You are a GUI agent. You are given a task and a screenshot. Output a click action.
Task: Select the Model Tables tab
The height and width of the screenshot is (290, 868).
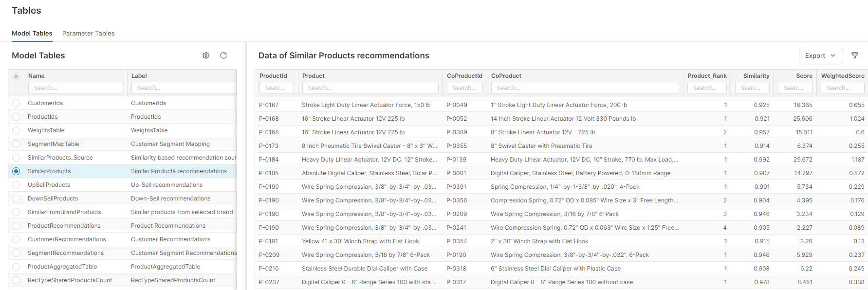32,34
